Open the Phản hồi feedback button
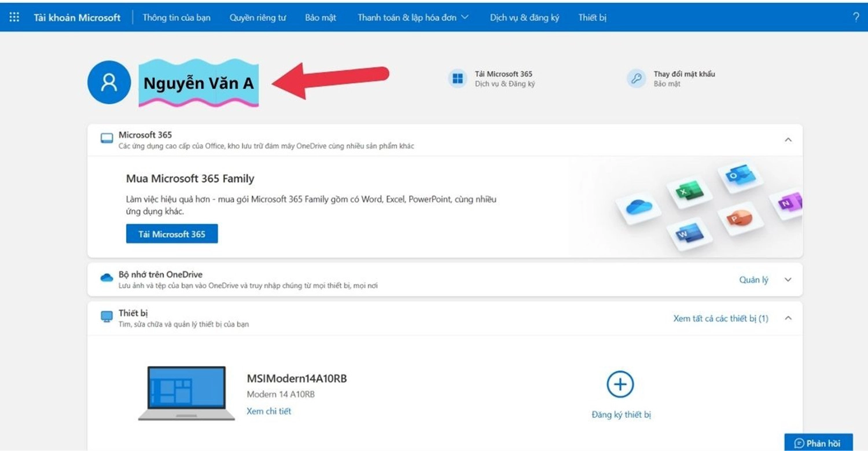Viewport: 868px width, 451px height. click(818, 443)
